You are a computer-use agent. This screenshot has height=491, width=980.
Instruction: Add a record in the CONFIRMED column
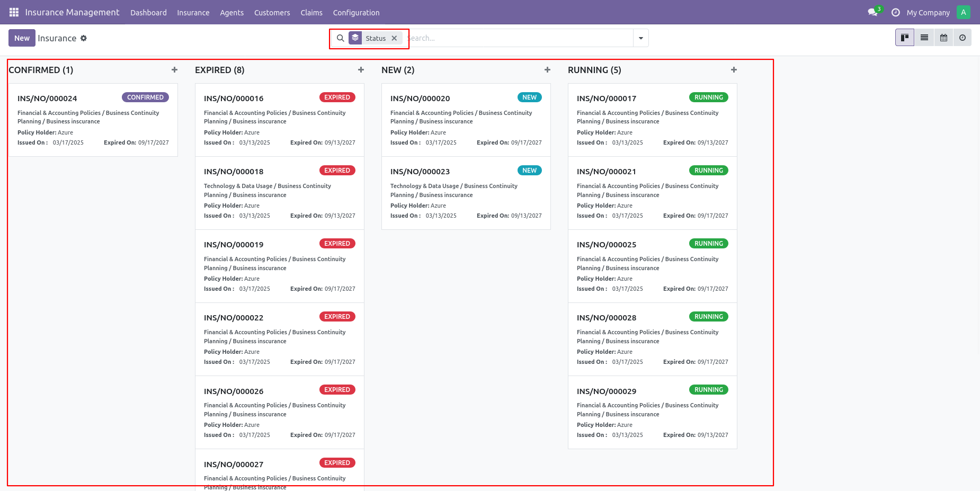[x=174, y=70]
